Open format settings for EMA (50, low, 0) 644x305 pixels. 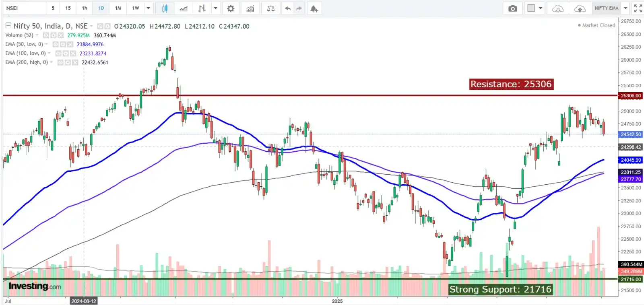[x=63, y=44]
